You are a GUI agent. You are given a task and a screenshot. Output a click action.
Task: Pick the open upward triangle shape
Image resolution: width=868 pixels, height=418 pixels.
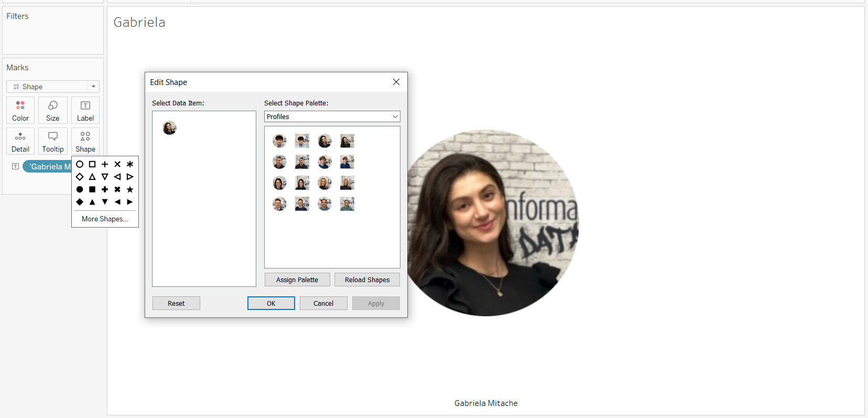[x=92, y=177]
